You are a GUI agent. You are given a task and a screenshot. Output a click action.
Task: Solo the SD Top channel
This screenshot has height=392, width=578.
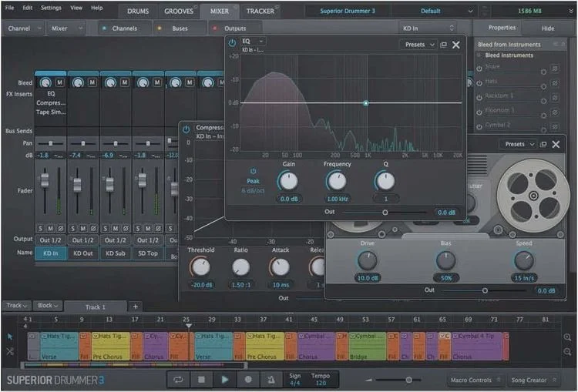click(138, 229)
